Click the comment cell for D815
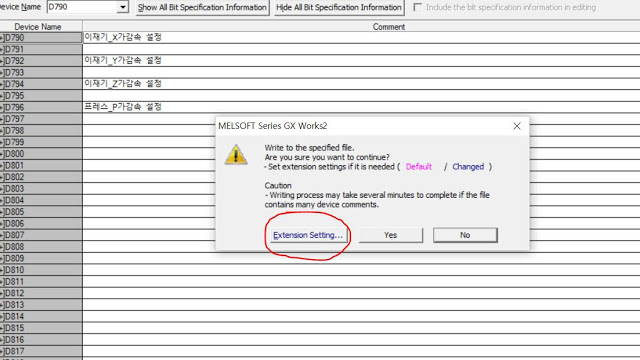Image resolution: width=640 pixels, height=360 pixels. 361,328
